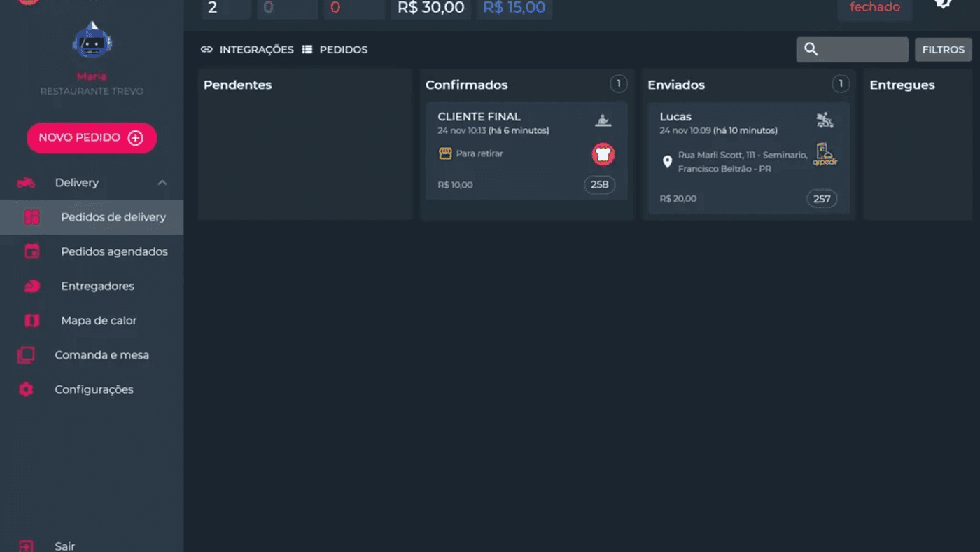Open Pedidos de delivery
This screenshot has width=980, height=552.
pos(92,217)
